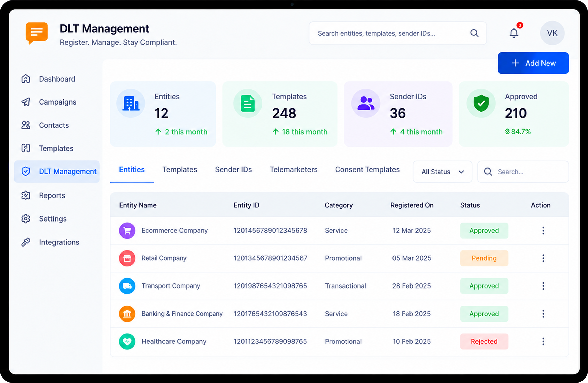The width and height of the screenshot is (588, 383).
Task: Click the green Approved shield icon
Action: 481,103
